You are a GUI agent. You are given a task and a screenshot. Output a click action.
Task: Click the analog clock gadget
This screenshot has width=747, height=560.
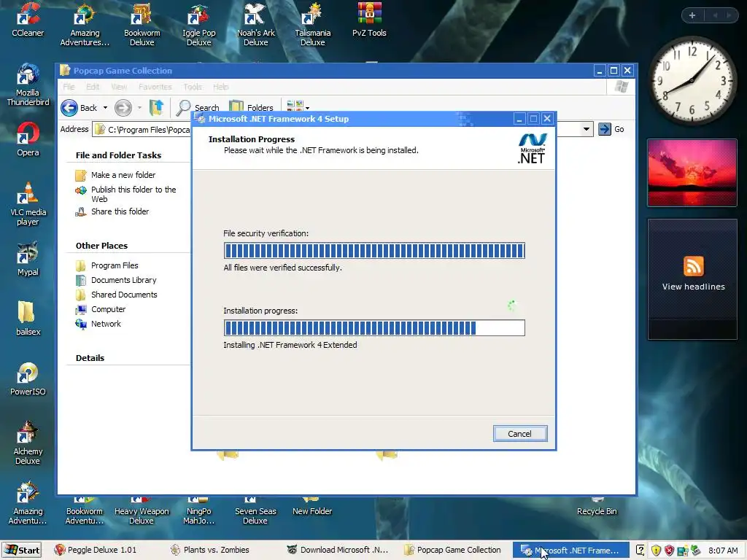pyautogui.click(x=692, y=80)
